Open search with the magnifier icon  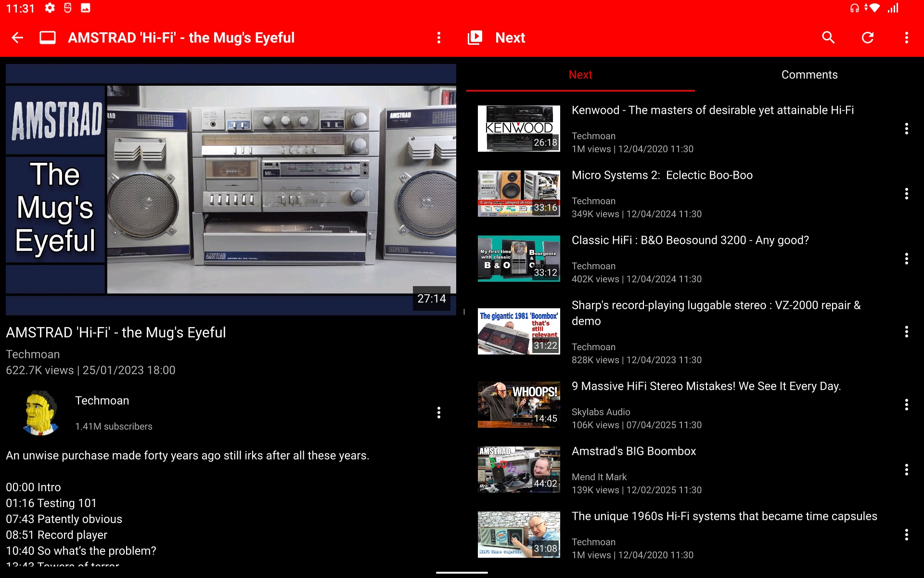click(x=828, y=38)
